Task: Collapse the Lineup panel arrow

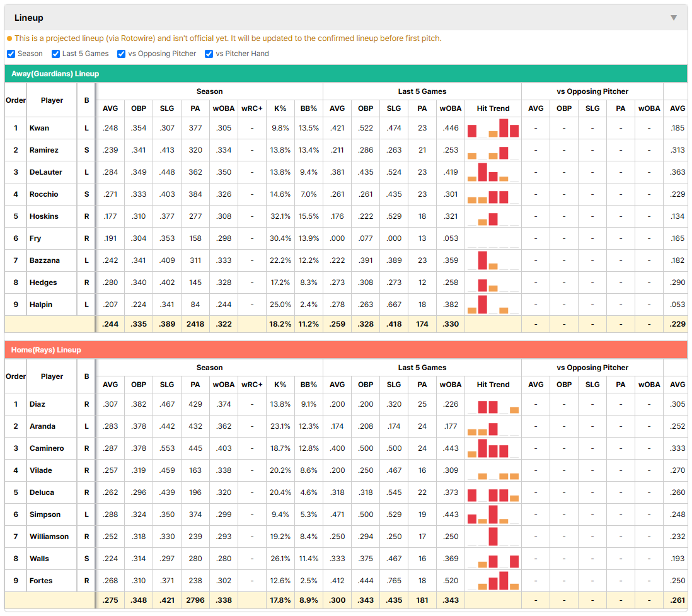Action: click(x=674, y=18)
